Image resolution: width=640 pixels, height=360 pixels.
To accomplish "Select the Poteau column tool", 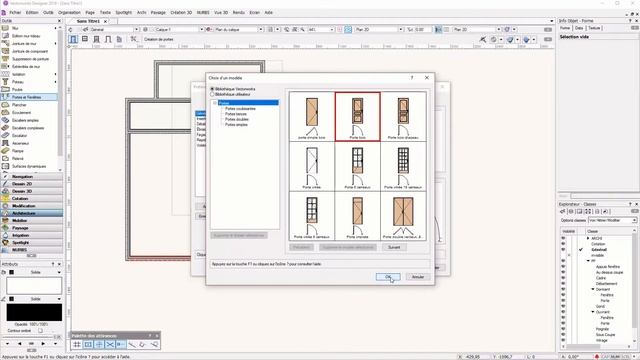I will click(x=29, y=82).
